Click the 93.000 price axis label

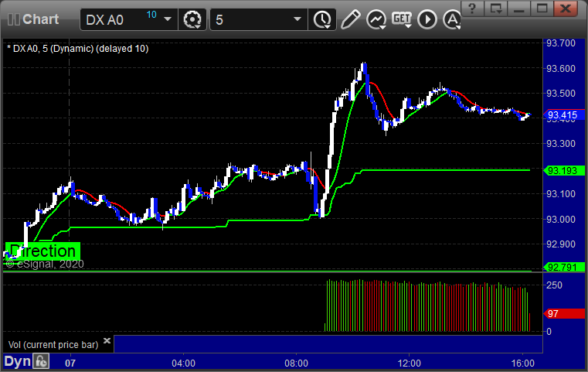click(561, 219)
